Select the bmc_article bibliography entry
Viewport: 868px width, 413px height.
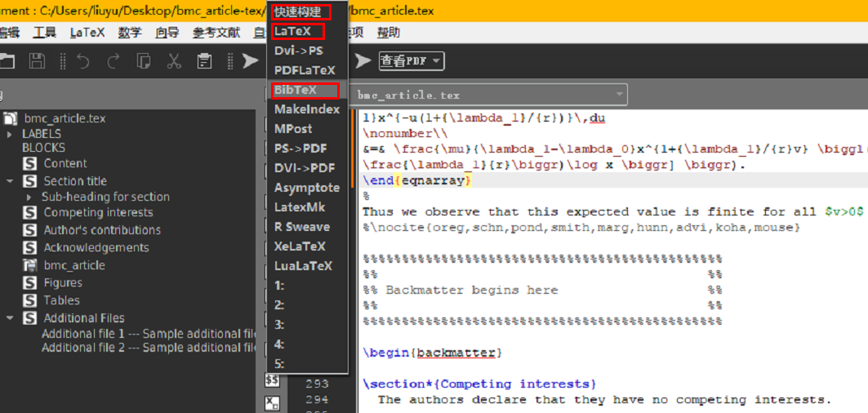click(74, 265)
